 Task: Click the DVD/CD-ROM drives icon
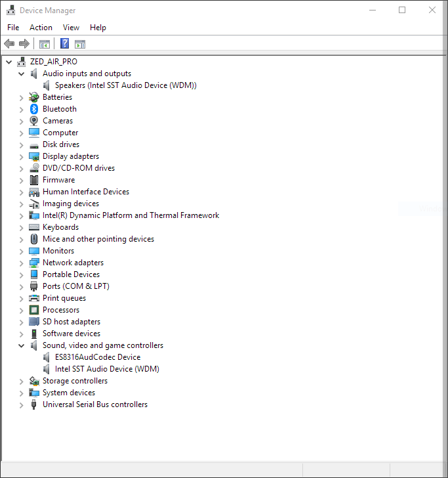click(34, 168)
